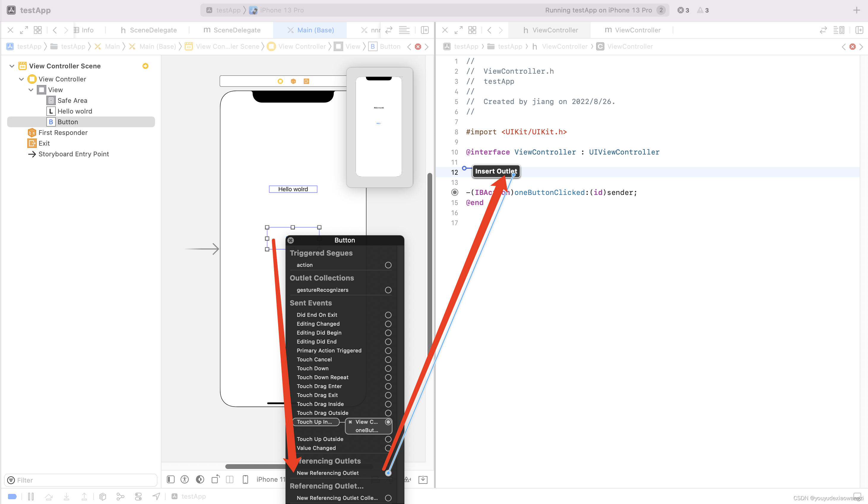Click the accessibility icon in canvas bar
The width and height of the screenshot is (868, 504).
click(x=185, y=479)
